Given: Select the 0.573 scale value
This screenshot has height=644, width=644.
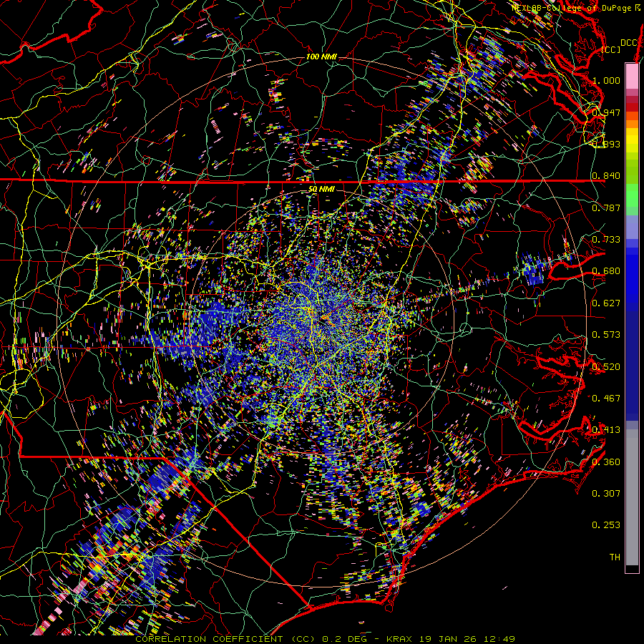Looking at the screenshot, I should (606, 335).
